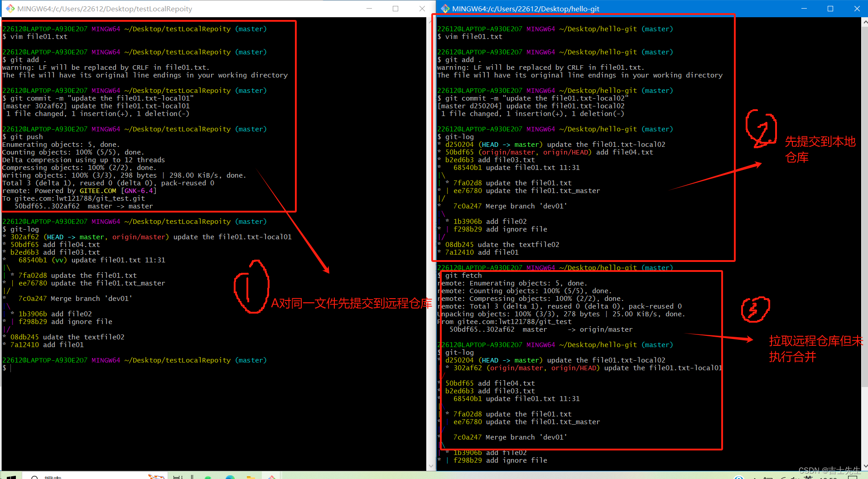Click "From gitee.com:lwt121788/git_test" line in hello-git window

coord(504,322)
